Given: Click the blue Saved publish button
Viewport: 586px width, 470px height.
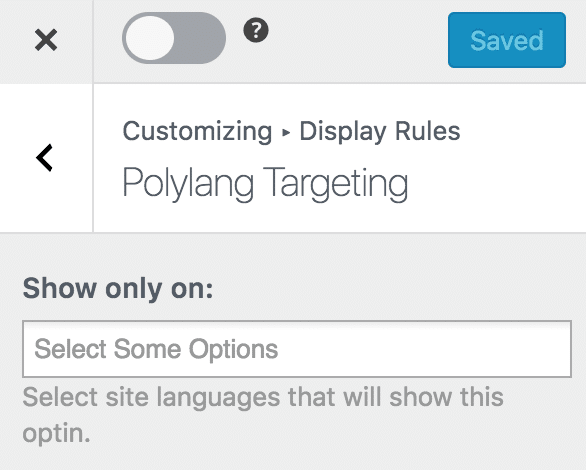Looking at the screenshot, I should [x=507, y=40].
